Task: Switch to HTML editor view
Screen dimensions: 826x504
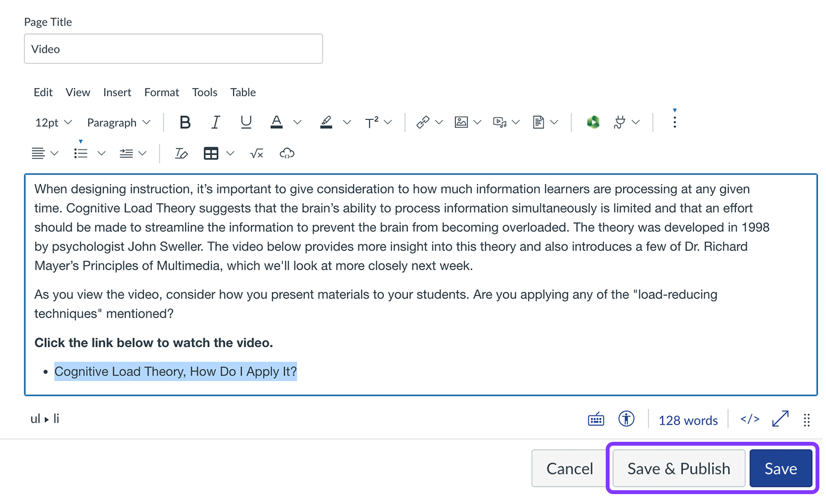Action: [750, 419]
